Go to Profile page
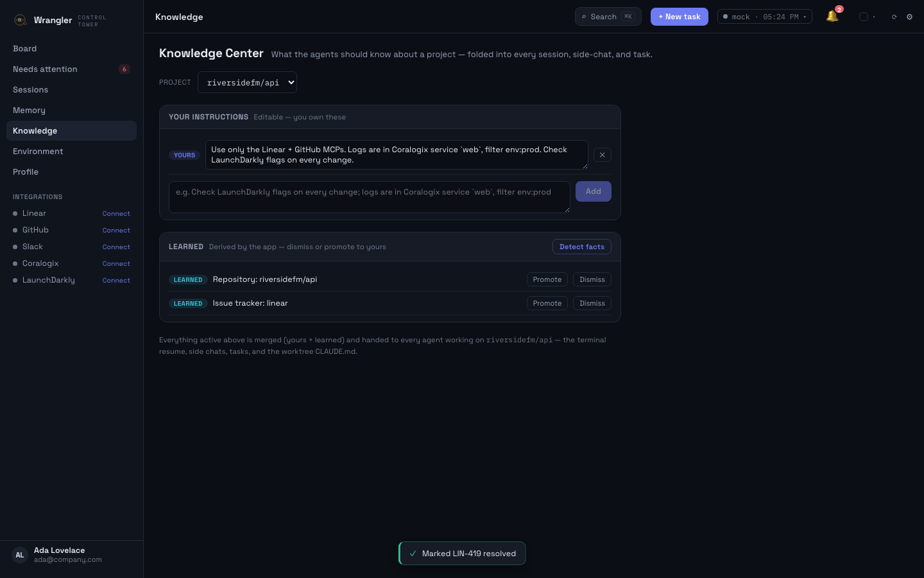Screen dimensions: 924x578 click(71, 172)
